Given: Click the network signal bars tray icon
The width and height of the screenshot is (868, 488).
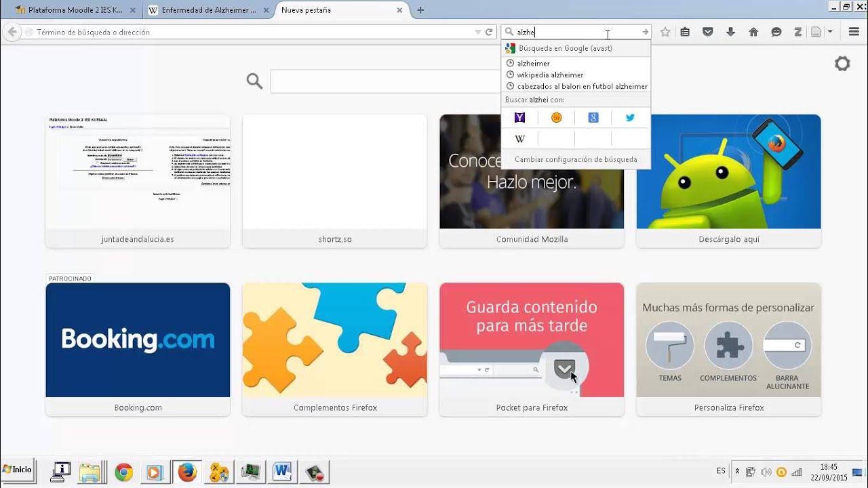Looking at the screenshot, I should tap(797, 472).
